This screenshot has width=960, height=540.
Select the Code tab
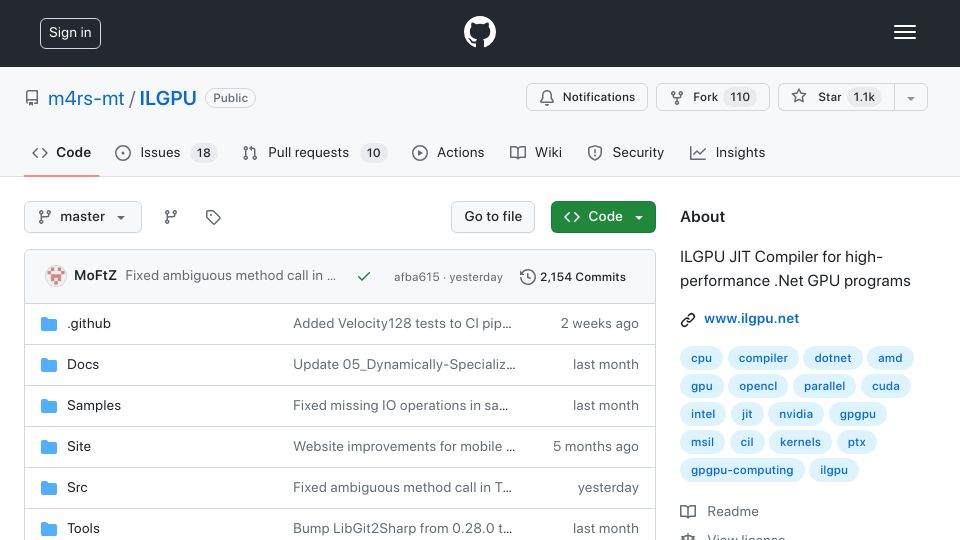(61, 152)
